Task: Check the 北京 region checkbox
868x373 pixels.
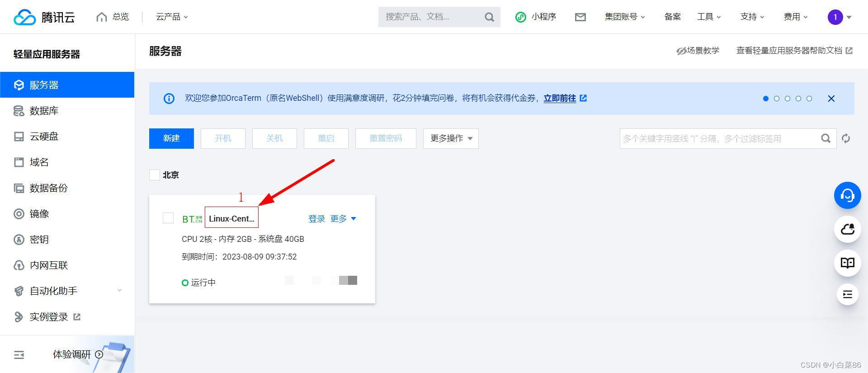Action: tap(155, 175)
